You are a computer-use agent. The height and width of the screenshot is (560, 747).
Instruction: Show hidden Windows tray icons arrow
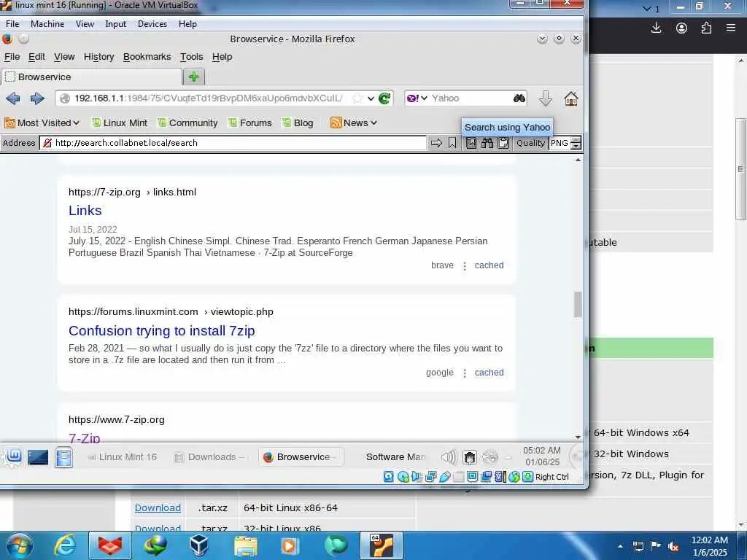click(620, 546)
